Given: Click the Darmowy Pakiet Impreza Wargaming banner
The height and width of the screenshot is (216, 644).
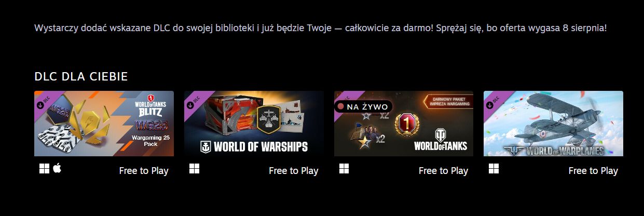Looking at the screenshot, I should click(448, 101).
